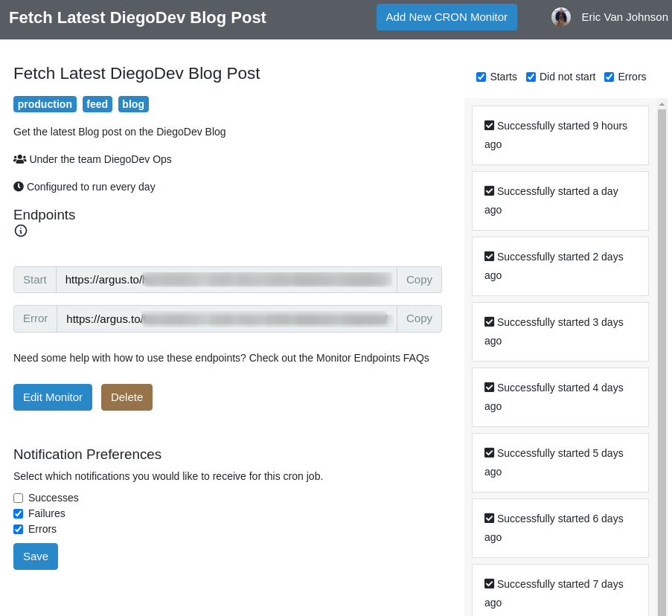Image resolution: width=672 pixels, height=616 pixels.
Task: Click the 'Error' endpoint label
Action: point(35,318)
